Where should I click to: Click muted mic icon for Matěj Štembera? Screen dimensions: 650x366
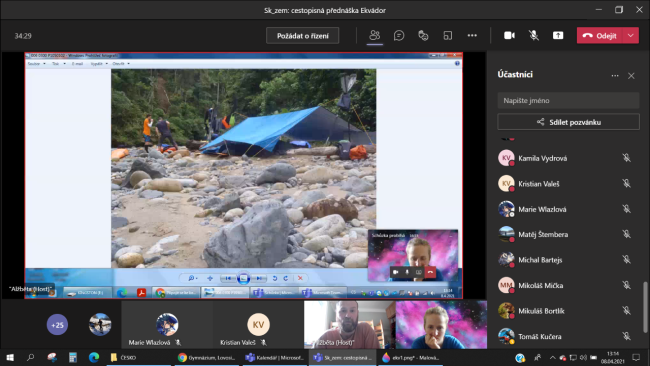tap(626, 234)
